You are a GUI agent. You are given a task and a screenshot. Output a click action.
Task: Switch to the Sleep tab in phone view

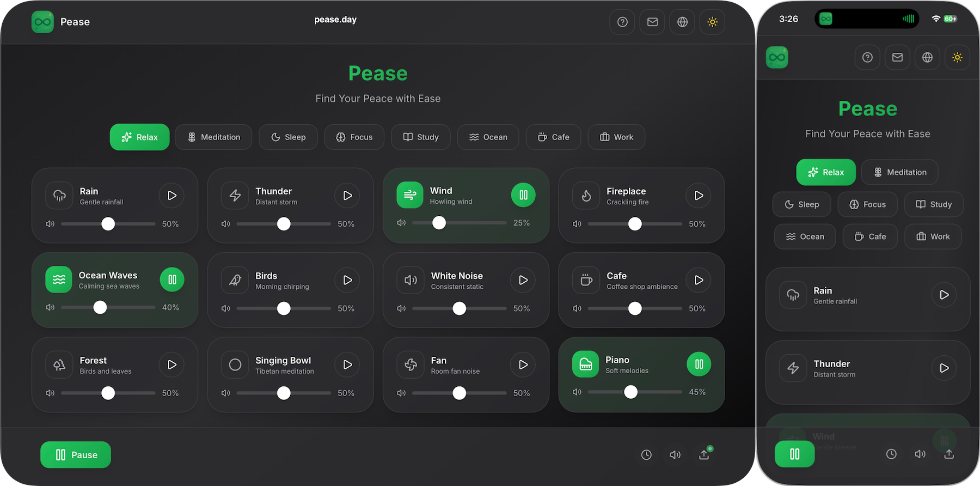click(801, 204)
